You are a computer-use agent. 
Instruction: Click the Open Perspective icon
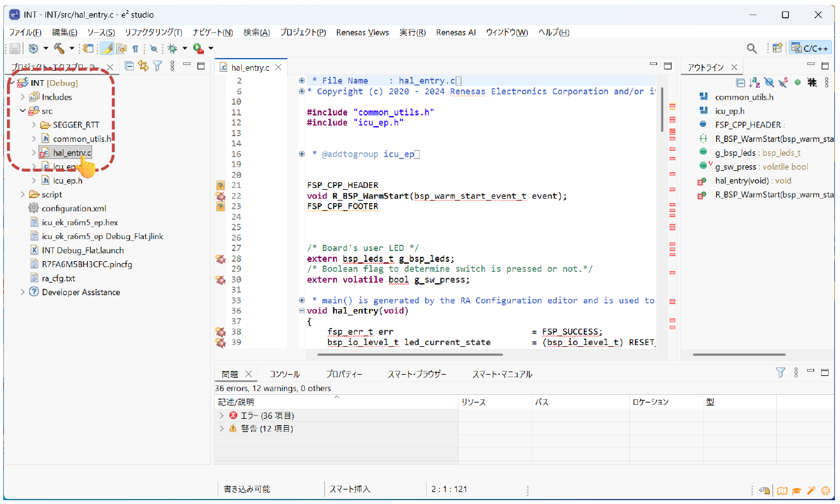tap(778, 48)
